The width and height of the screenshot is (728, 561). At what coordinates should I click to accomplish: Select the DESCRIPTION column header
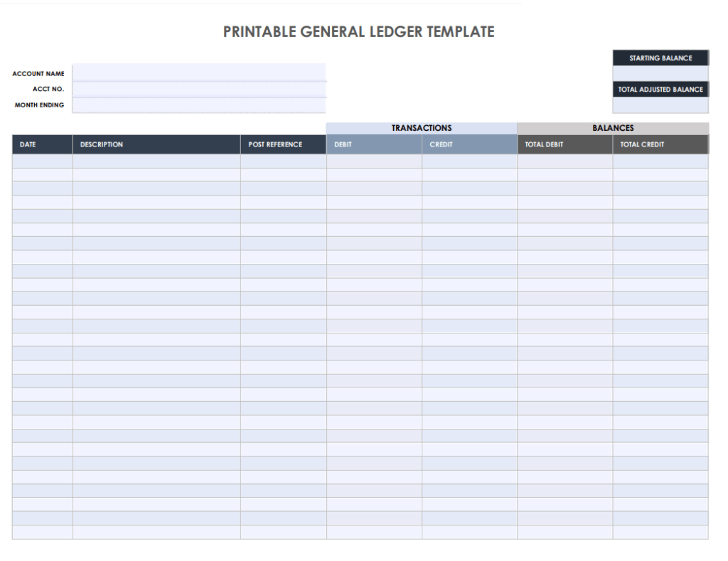(156, 144)
